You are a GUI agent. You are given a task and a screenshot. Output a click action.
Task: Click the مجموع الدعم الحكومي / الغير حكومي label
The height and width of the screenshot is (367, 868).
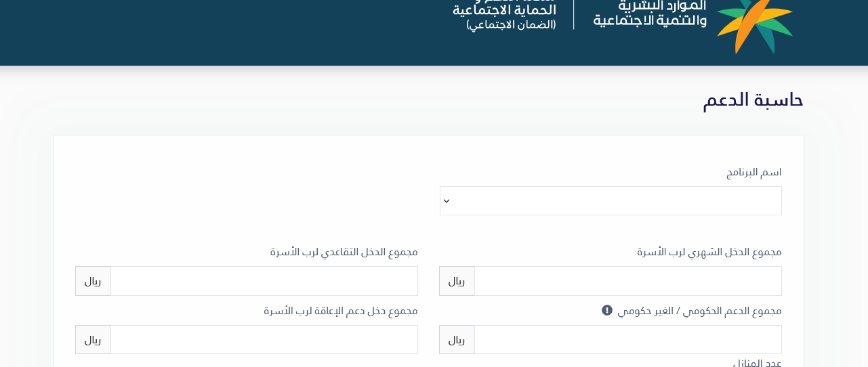(x=699, y=311)
